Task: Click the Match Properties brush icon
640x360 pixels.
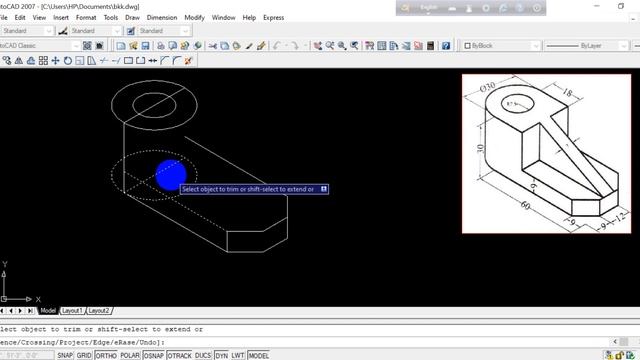Action: (x=249, y=46)
